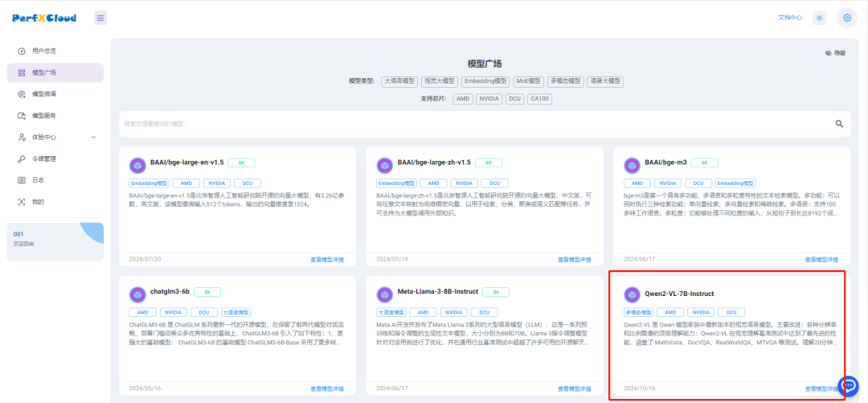Screen dimensions: 868x403
Task: Click the 隐藏 eye toggle
Action: click(835, 53)
